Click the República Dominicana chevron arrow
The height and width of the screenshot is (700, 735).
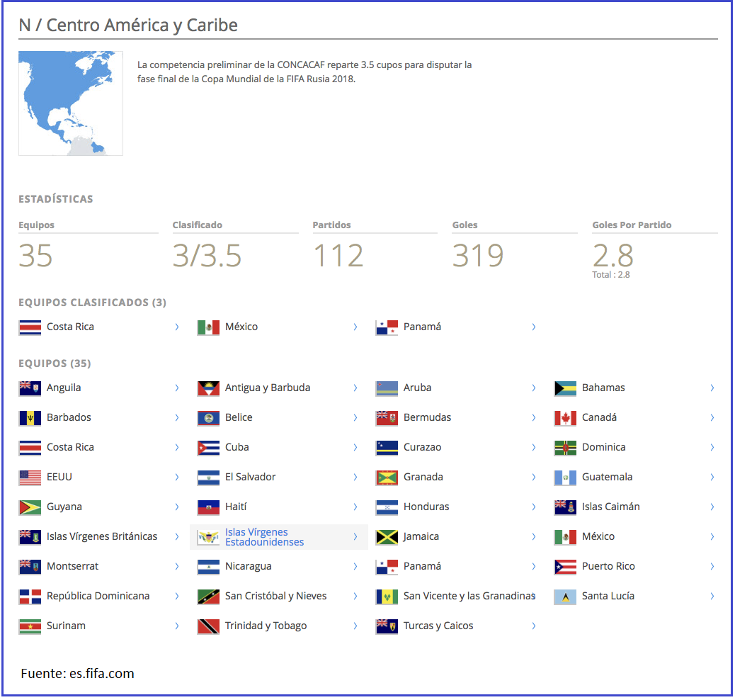pyautogui.click(x=177, y=596)
